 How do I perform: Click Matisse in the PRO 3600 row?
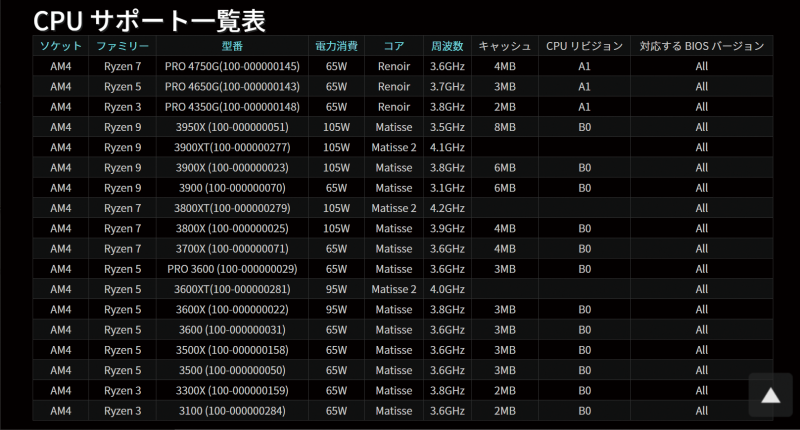394,269
